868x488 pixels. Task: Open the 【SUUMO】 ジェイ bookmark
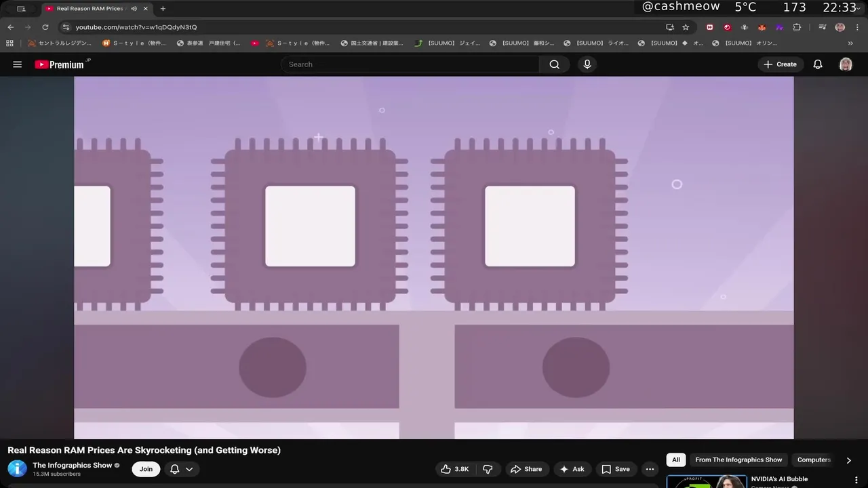448,43
